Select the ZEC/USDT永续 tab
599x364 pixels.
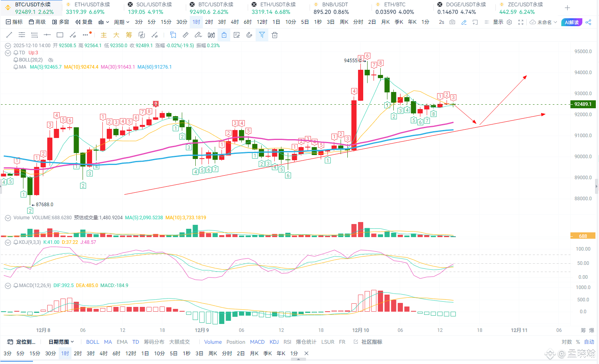(x=526, y=8)
